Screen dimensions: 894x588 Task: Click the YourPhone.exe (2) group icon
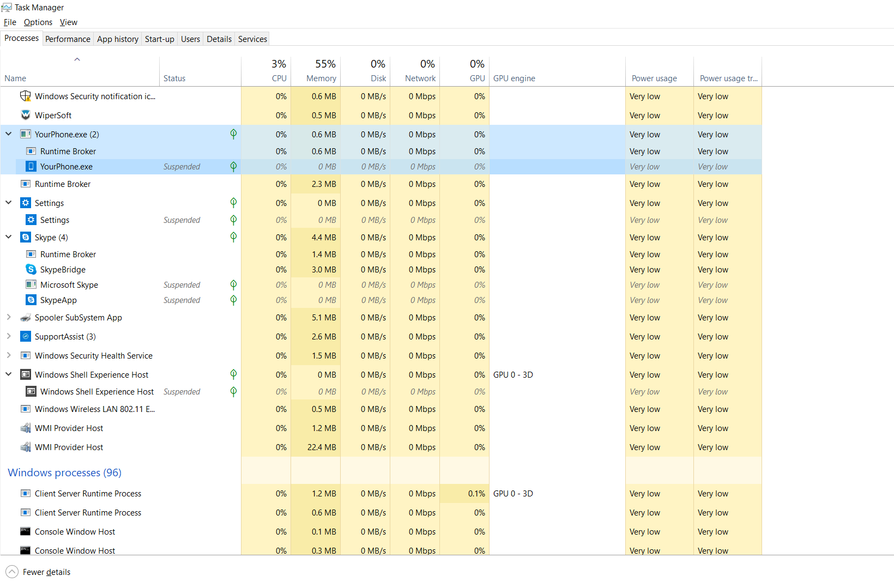25,134
